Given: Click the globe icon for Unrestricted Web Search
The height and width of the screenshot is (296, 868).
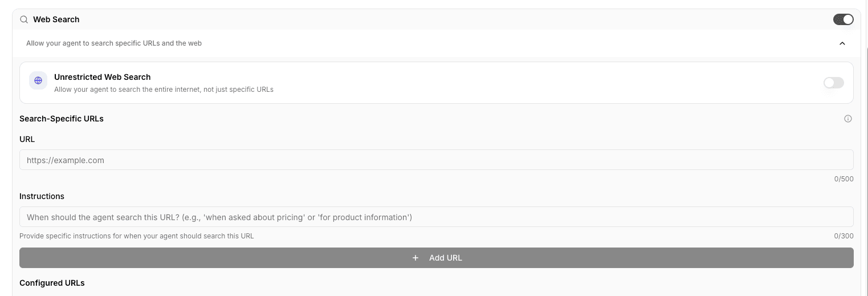Looking at the screenshot, I should [38, 80].
